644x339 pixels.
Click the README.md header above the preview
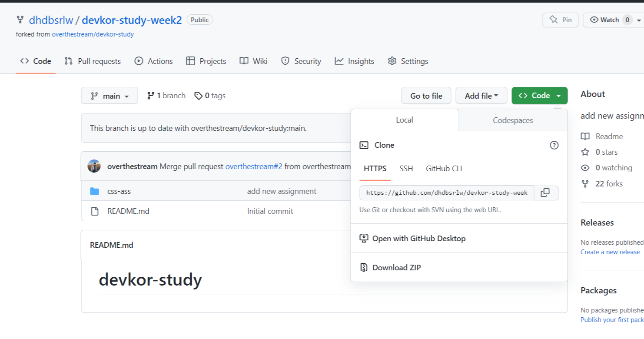[112, 245]
